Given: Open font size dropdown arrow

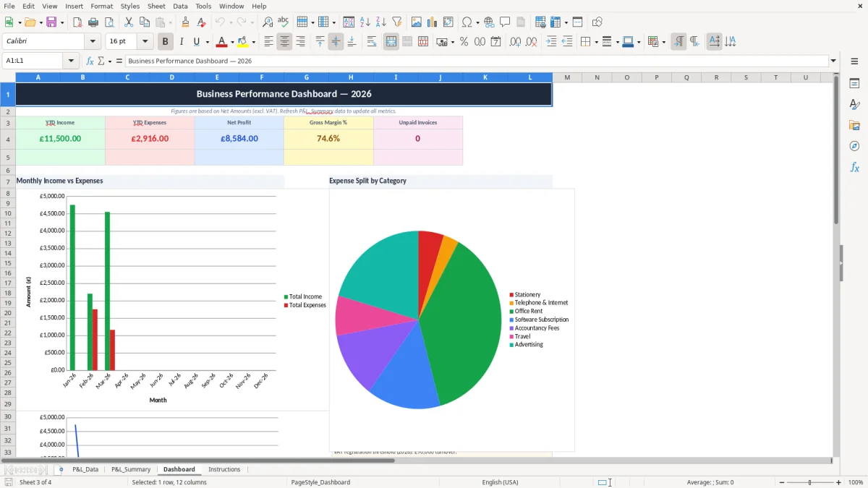Looking at the screenshot, I should 145,42.
